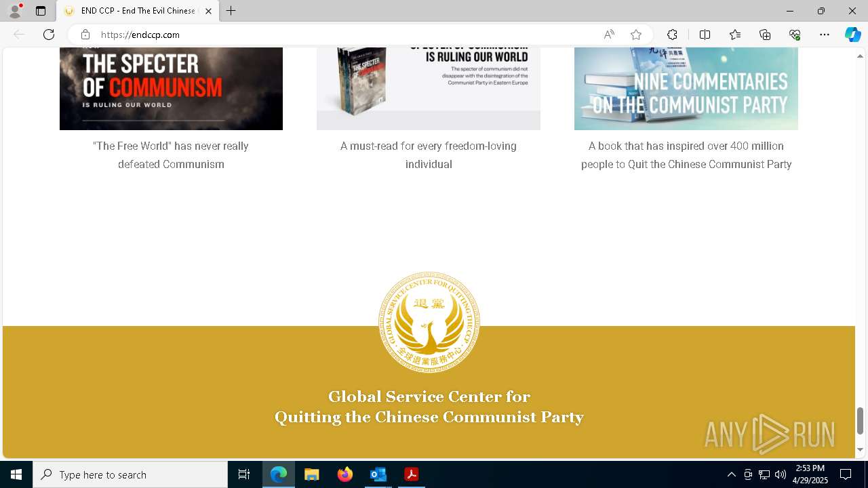
Task: Go back with the back arrow
Action: point(19,35)
